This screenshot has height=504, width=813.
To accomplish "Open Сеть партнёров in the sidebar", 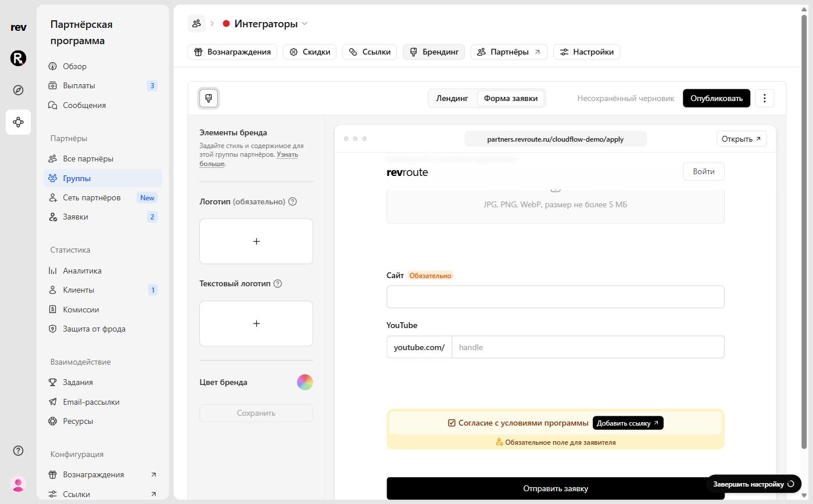I will [x=103, y=197].
